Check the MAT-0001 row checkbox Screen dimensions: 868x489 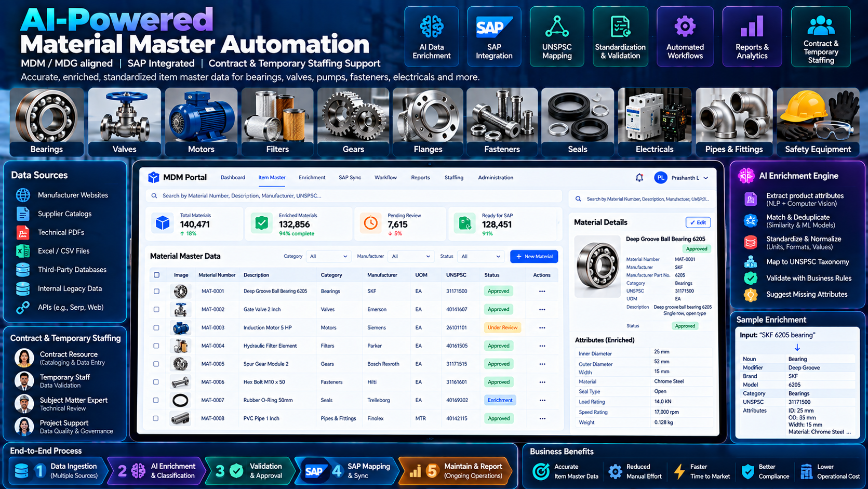[x=156, y=291]
